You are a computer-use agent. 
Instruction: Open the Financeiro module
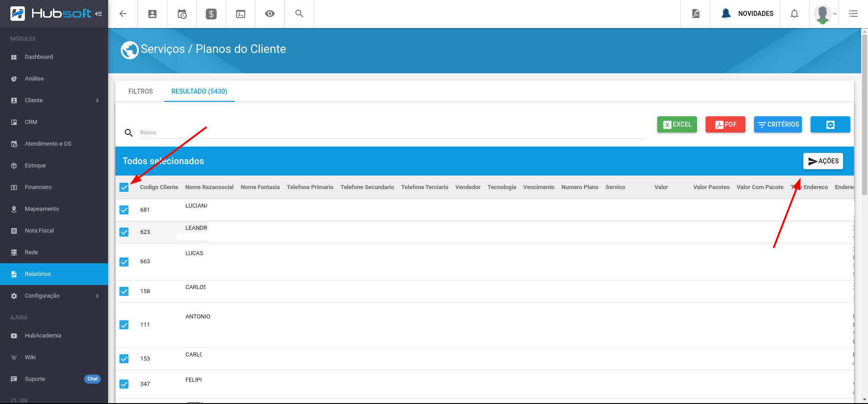point(54,187)
